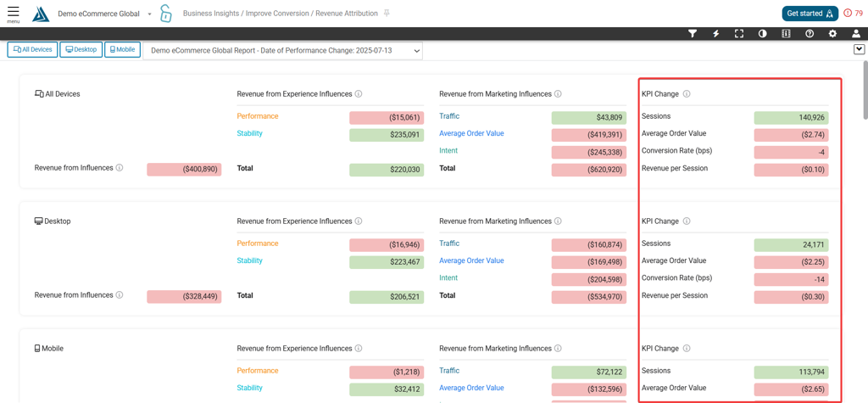Click the ($0.30) Revenue per Session value
This screenshot has width=868, height=403.
[x=791, y=297]
